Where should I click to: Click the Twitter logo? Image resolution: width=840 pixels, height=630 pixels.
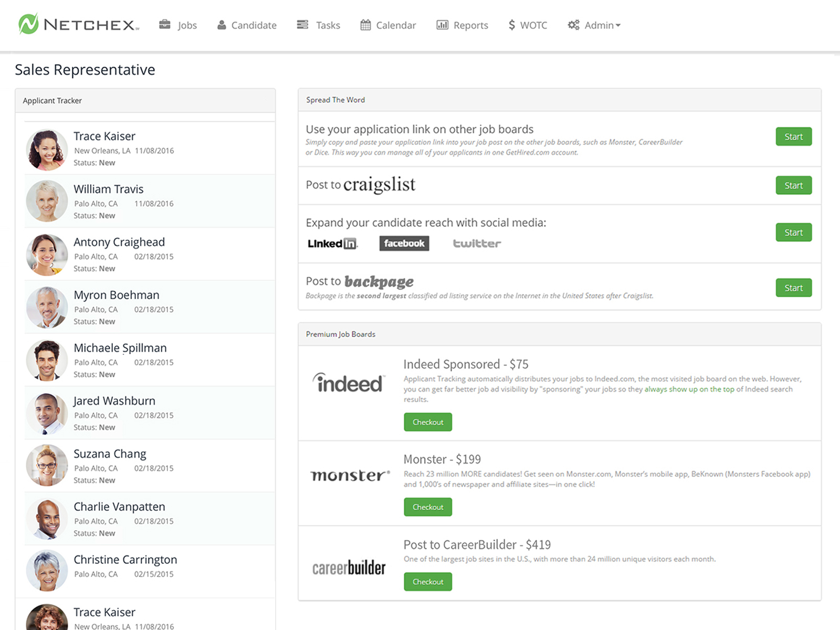pyautogui.click(x=477, y=244)
